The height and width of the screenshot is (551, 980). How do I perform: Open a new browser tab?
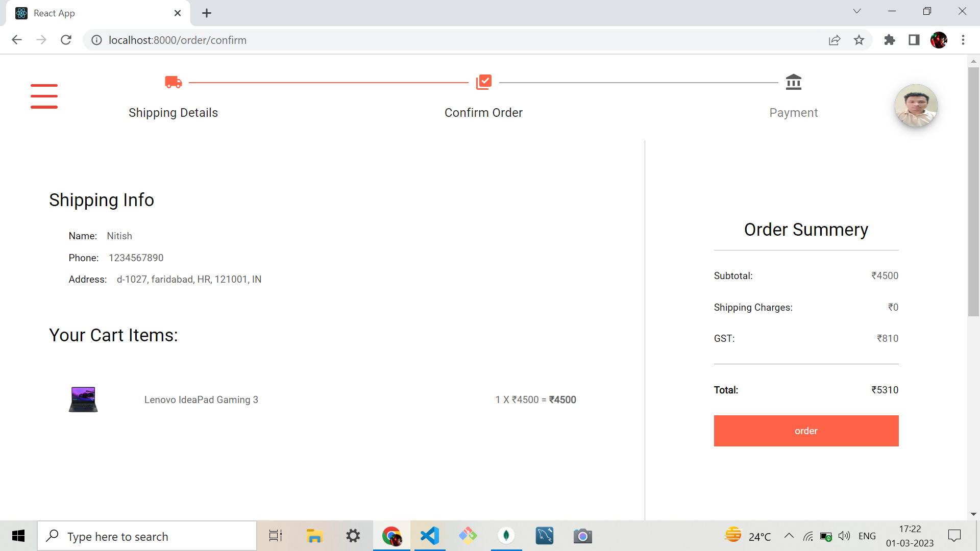(x=206, y=13)
